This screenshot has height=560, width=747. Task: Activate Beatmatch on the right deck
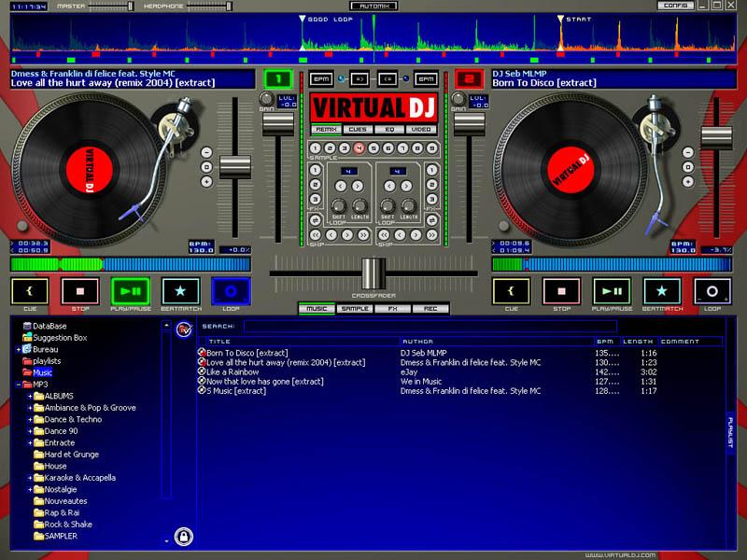[663, 290]
